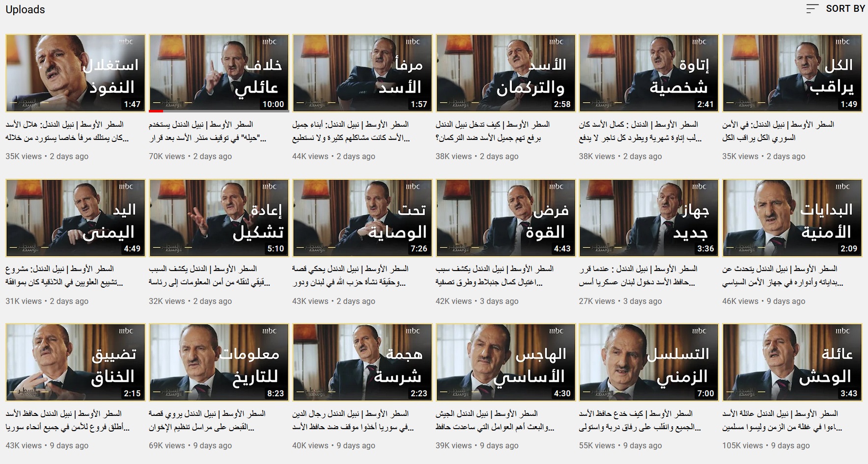Screen dimensions: 868x464
Task: Open the 1:47 video thumbnail with 35K views
Action: (76, 73)
